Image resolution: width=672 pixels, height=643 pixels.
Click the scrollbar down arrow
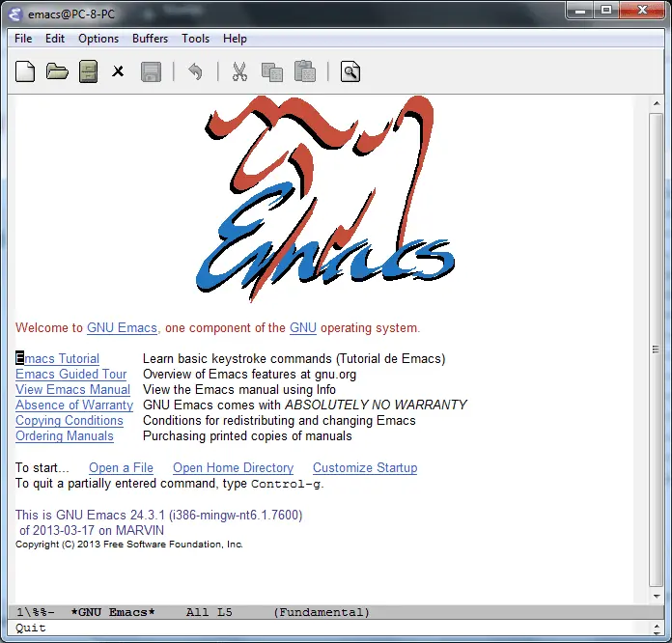click(x=657, y=597)
